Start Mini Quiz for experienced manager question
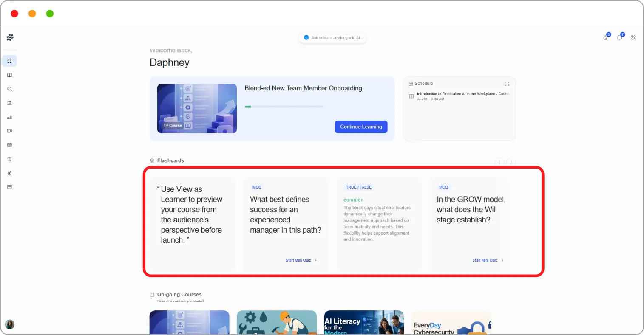644x335 pixels. 301,260
